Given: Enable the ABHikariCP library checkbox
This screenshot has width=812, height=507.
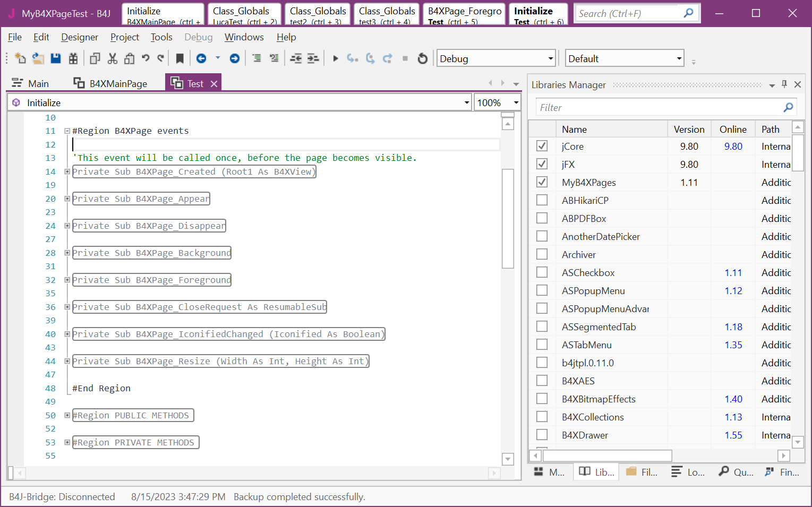Looking at the screenshot, I should pyautogui.click(x=542, y=200).
